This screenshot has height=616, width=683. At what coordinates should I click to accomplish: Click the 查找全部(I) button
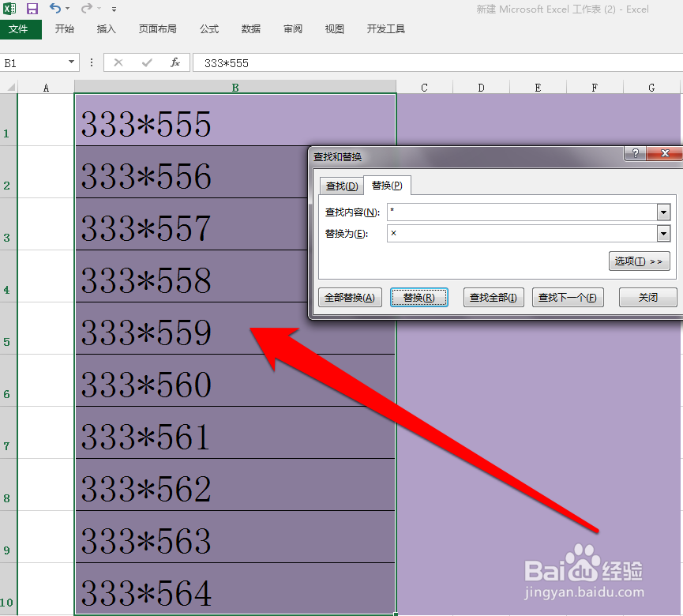493,298
